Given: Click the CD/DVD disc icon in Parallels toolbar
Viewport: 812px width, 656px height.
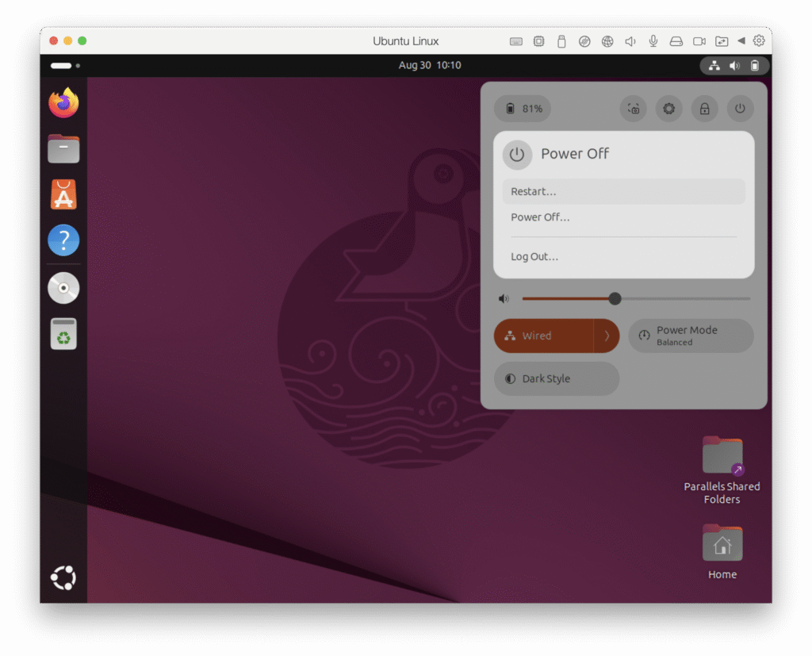Looking at the screenshot, I should 584,41.
